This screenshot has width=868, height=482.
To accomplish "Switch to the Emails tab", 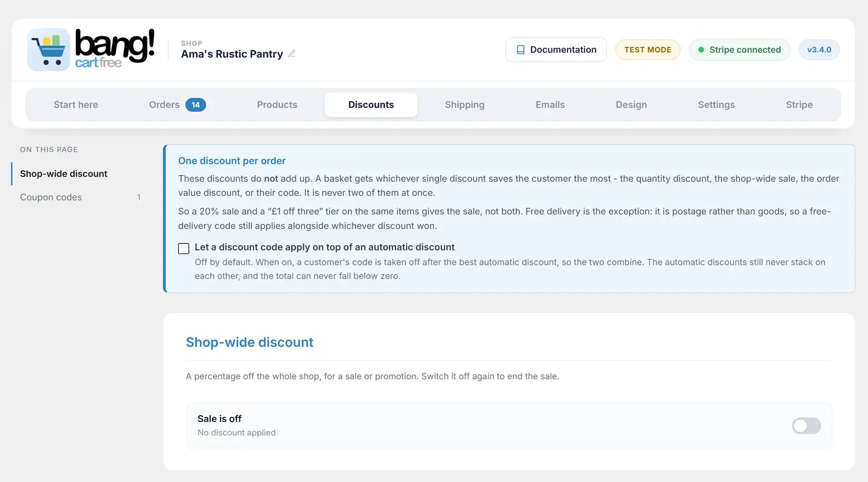I will [x=550, y=105].
